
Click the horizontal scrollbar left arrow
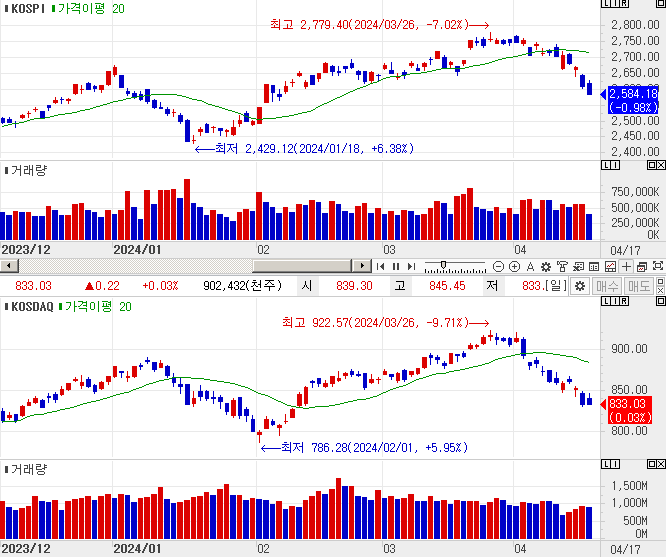[9, 266]
